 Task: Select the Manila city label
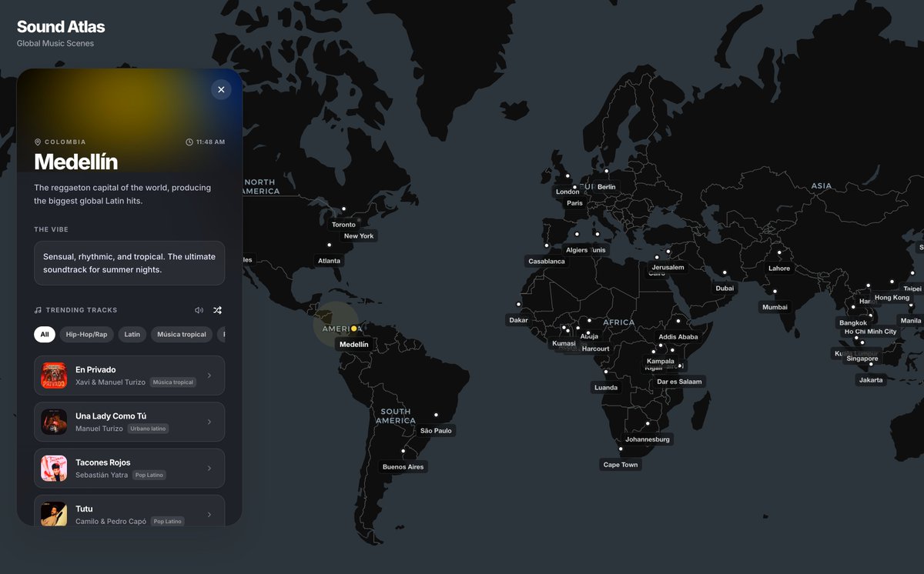(910, 320)
